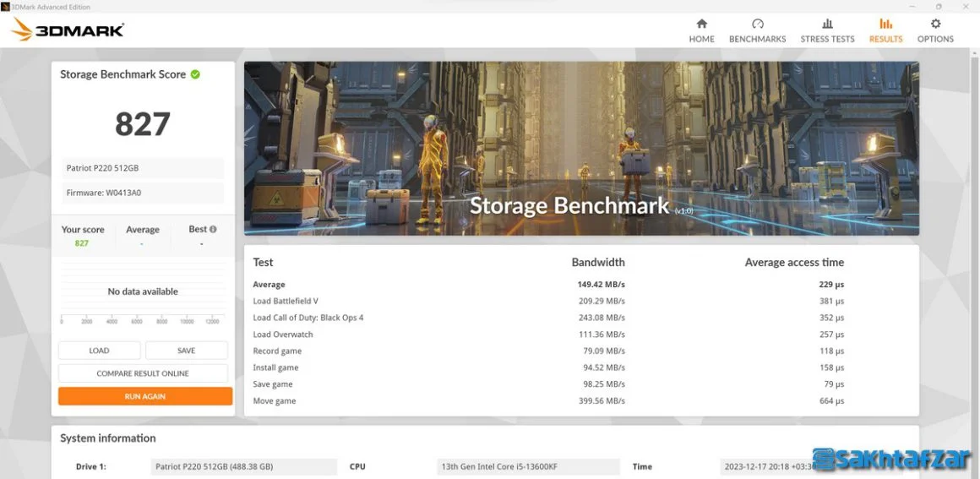Click the LOAD button

[x=99, y=351]
